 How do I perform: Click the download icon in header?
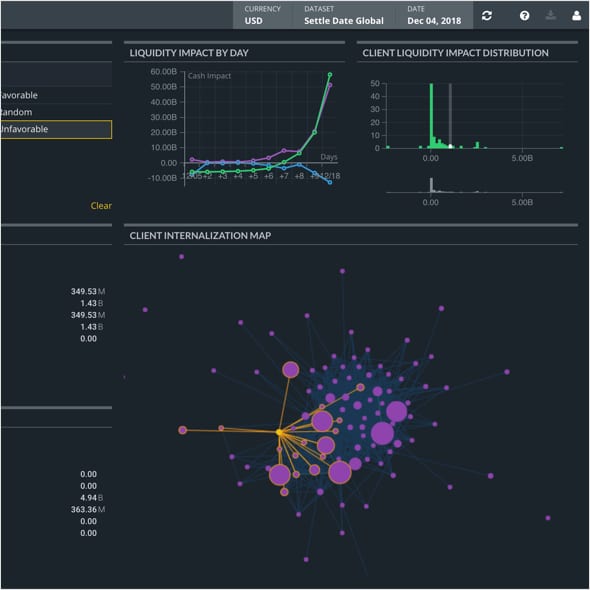point(550,15)
